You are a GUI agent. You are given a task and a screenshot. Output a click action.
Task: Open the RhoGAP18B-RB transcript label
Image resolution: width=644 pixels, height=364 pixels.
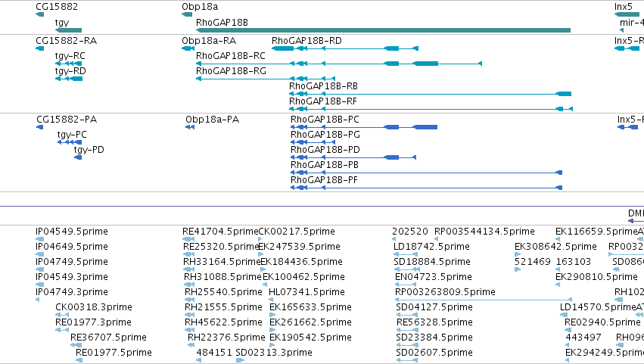point(324,86)
